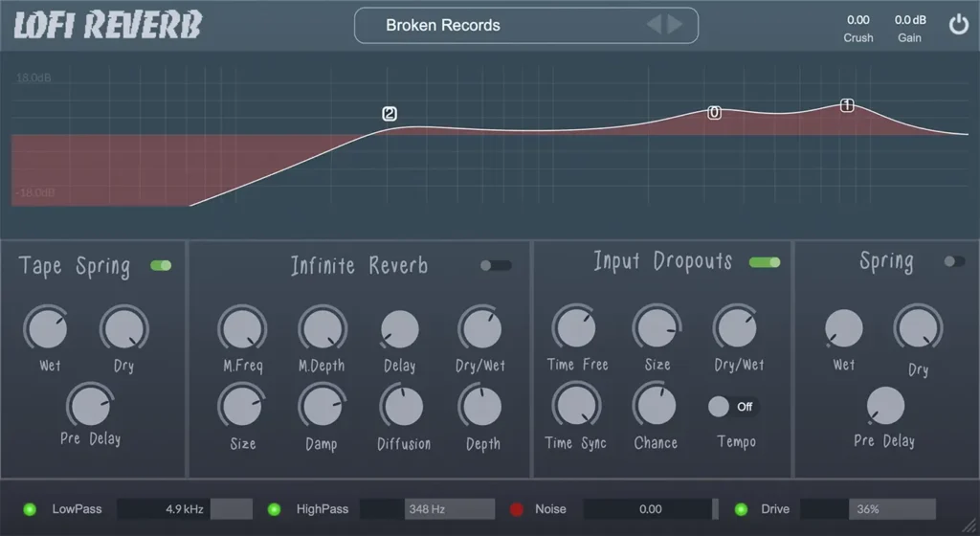The image size is (980, 536).
Task: Toggle the Tempo Off switch
Action: tap(732, 407)
